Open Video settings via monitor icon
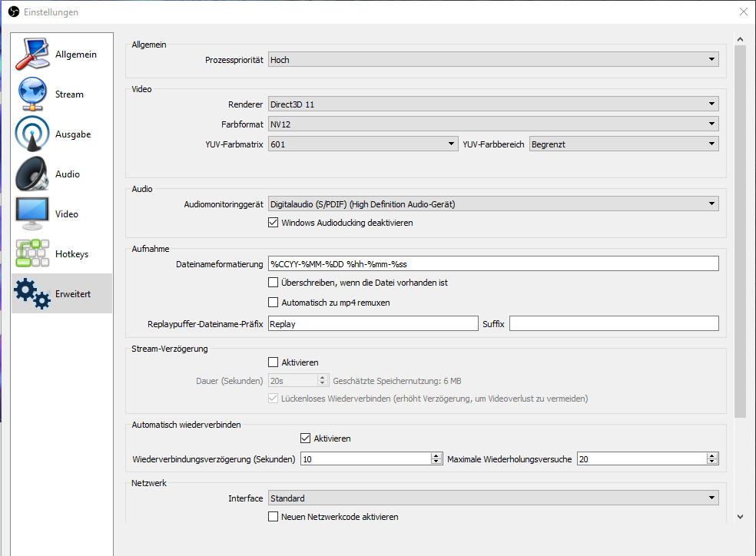 31,214
